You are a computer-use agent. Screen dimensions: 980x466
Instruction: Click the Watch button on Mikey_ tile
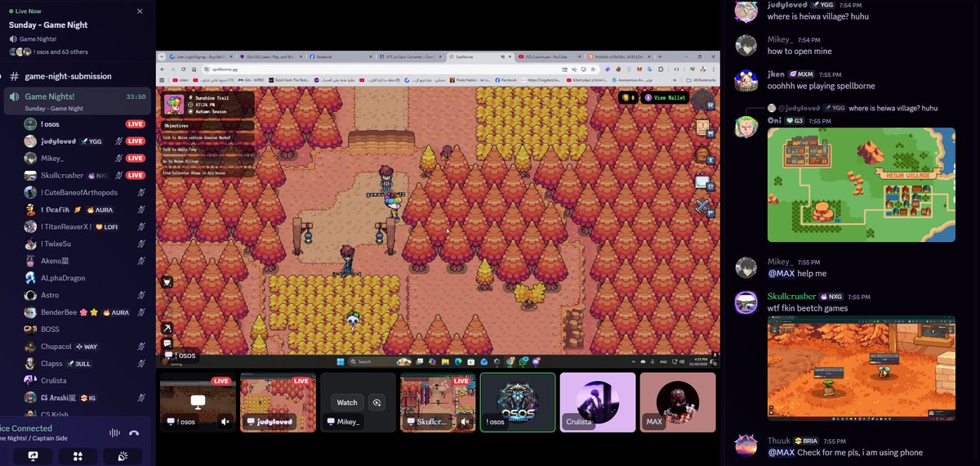[347, 402]
